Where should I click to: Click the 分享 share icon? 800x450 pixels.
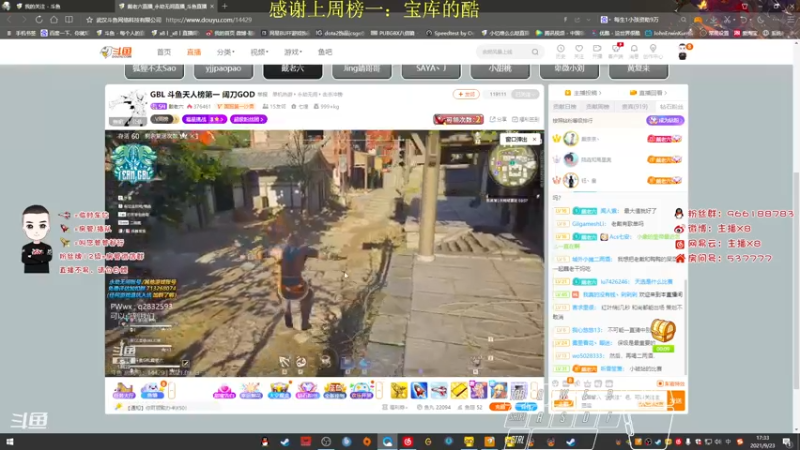pyautogui.click(x=498, y=119)
